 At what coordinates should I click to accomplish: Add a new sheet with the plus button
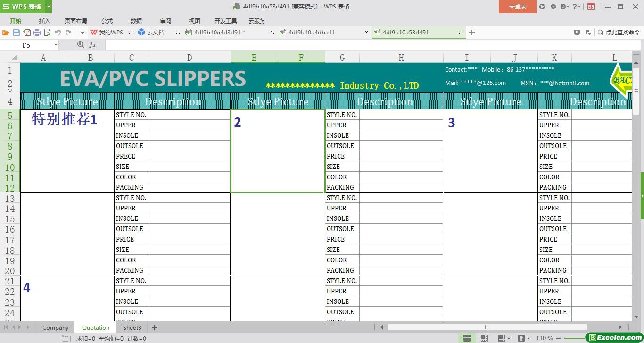[x=154, y=327]
